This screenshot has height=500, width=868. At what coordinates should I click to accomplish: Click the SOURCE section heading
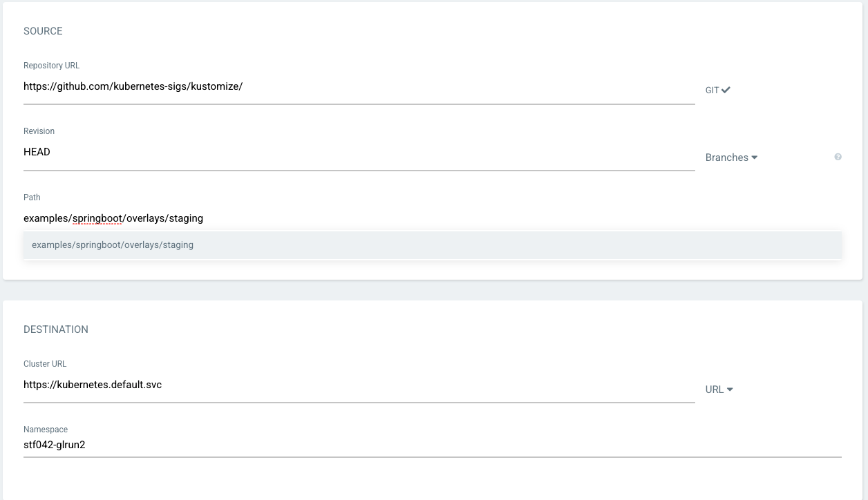tap(43, 31)
